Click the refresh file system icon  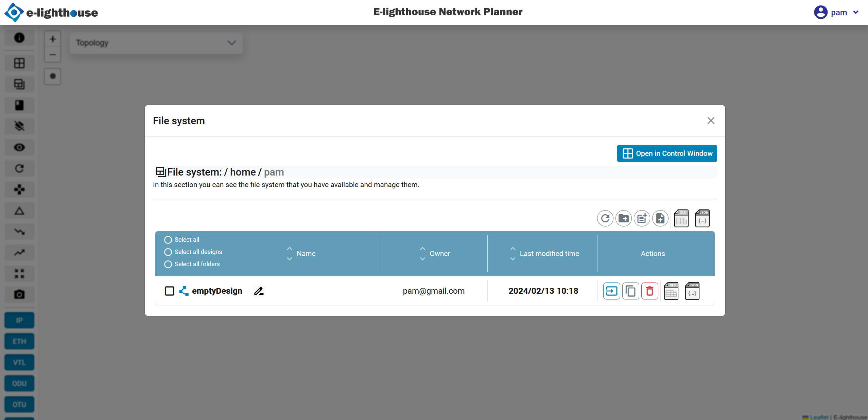[605, 218]
